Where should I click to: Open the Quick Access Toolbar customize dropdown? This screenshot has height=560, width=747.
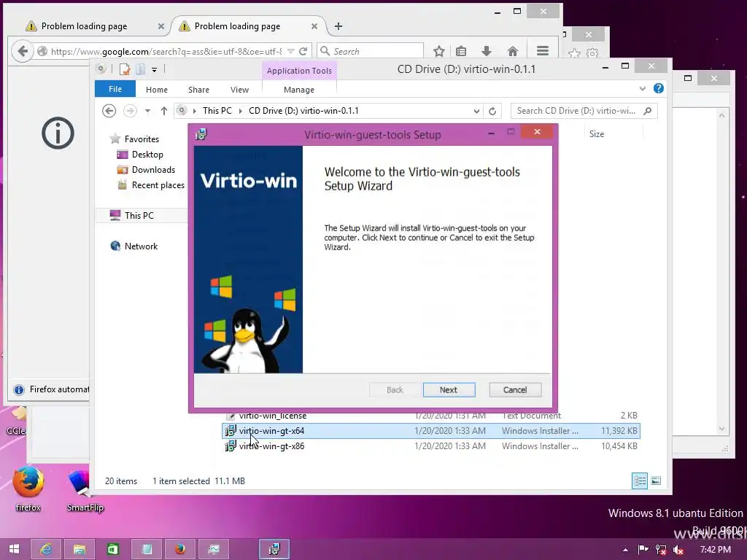155,69
